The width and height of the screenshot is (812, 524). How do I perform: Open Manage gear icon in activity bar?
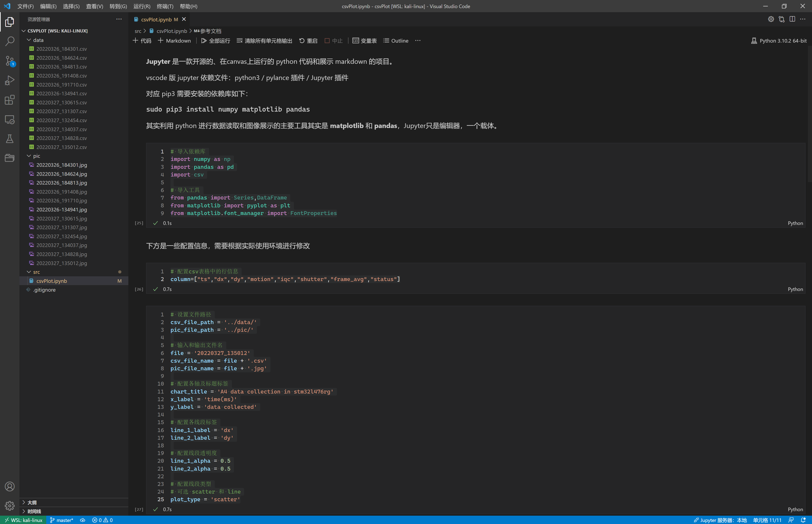[x=9, y=506]
